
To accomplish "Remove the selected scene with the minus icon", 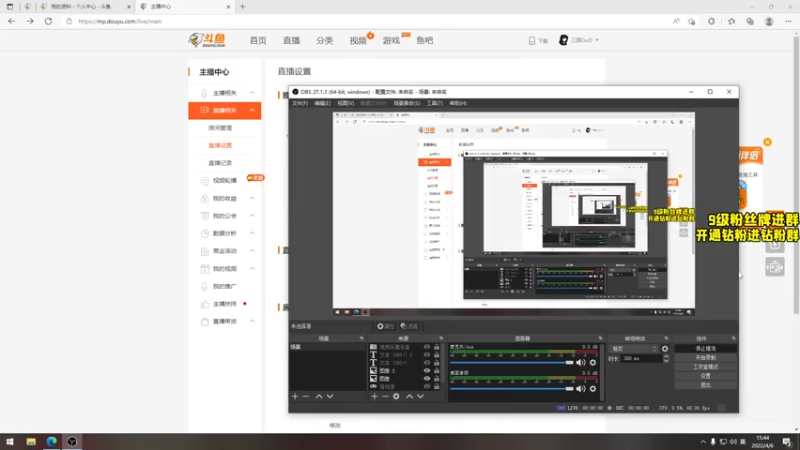I will [306, 396].
